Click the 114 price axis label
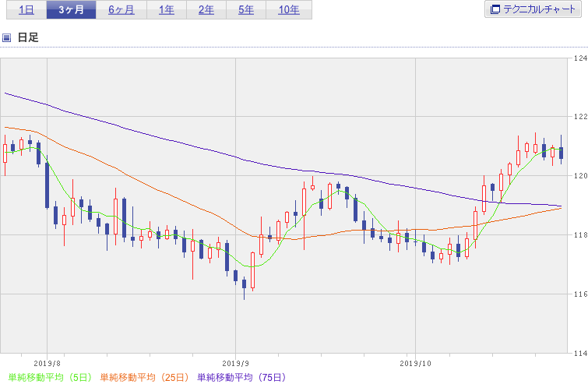588x384 pixels. 580,353
